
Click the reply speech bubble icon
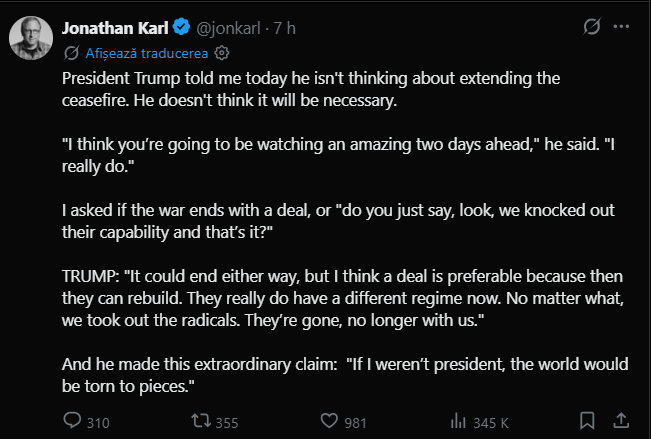[x=72, y=421]
